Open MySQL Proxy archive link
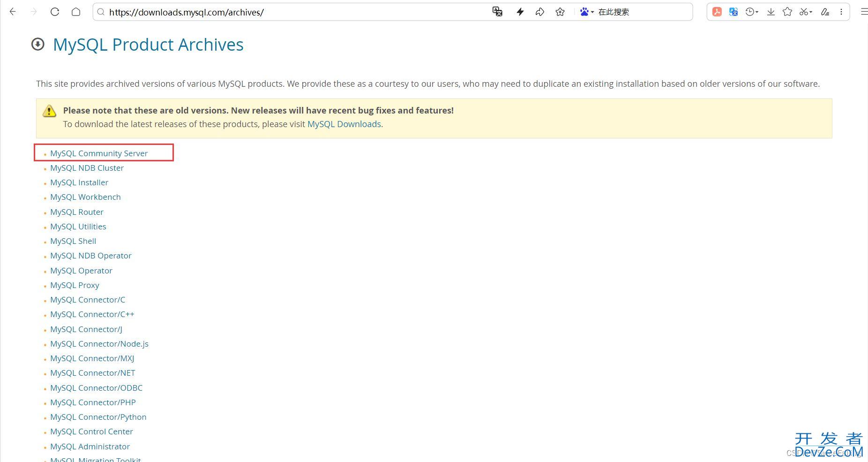The height and width of the screenshot is (462, 868). tap(75, 285)
